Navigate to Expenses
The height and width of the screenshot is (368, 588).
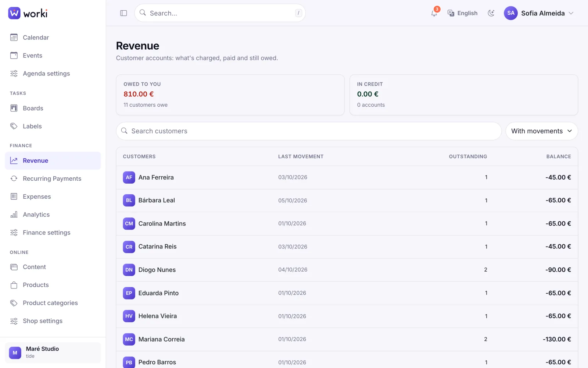53,197
